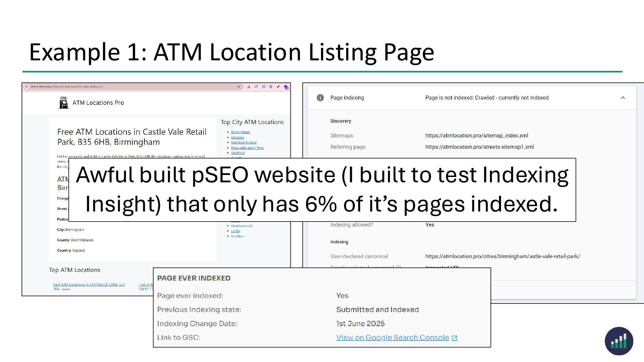Click the black pen extension icon
This screenshot has height=362, width=644.
(x=278, y=87)
